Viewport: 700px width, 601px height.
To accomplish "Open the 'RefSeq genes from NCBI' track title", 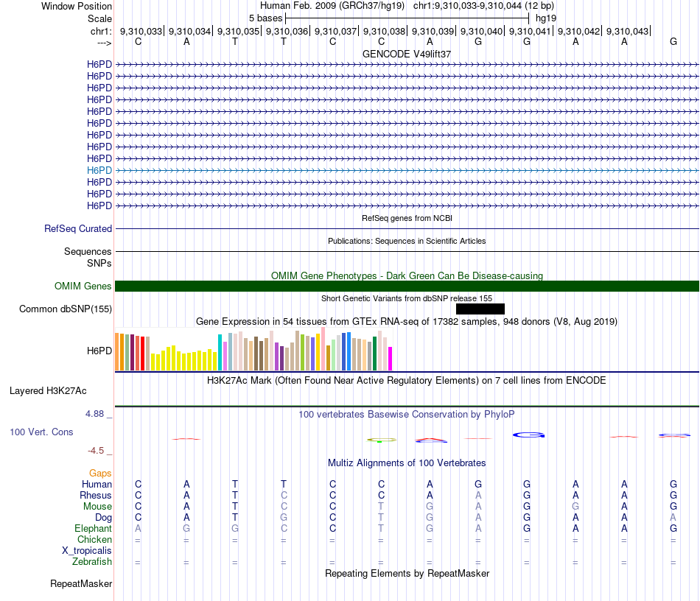I will tap(407, 218).
